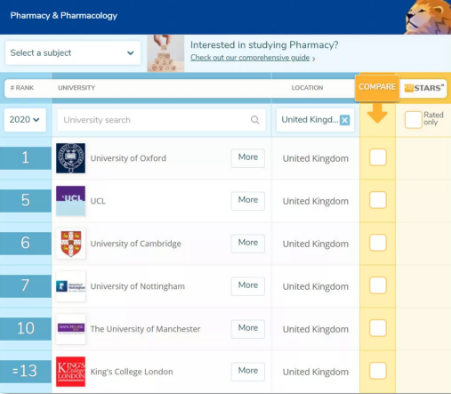The height and width of the screenshot is (394, 451).
Task: Click the rank =13 cell
Action: [25, 371]
